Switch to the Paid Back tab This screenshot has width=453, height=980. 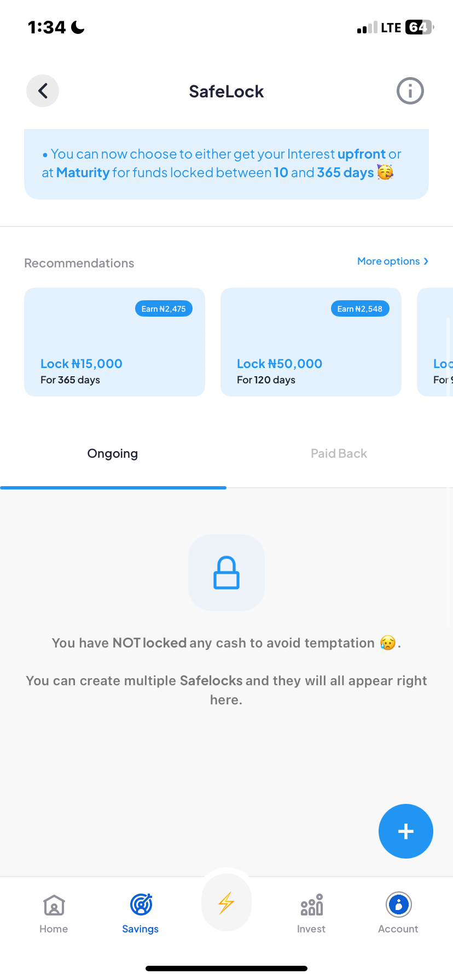click(x=339, y=453)
